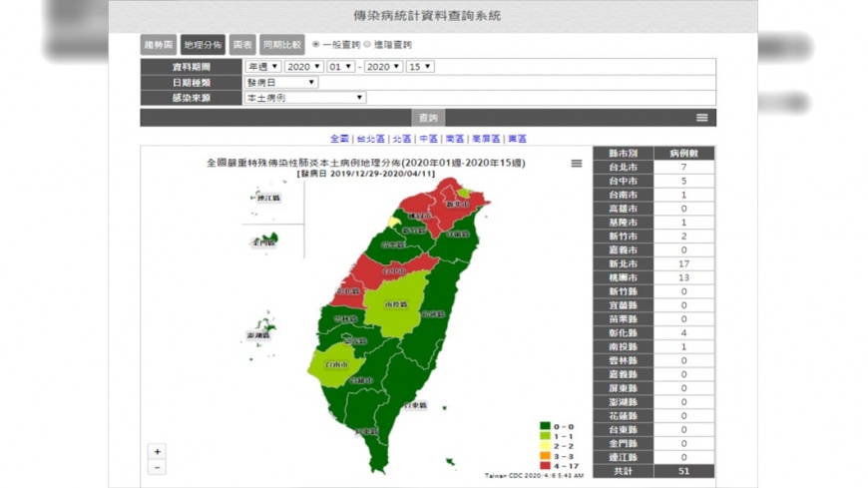Screen dimensions: 868x488
Task: Open the 東區 region link
Action: pos(518,139)
